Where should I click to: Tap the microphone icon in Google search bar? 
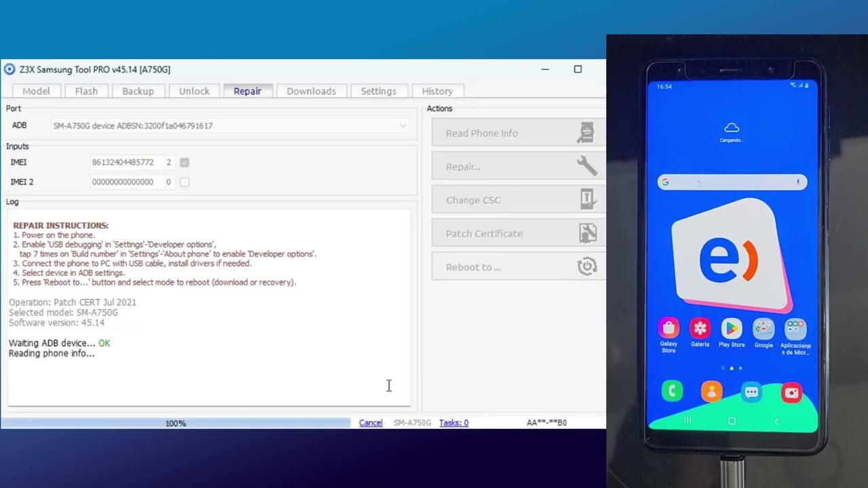pyautogui.click(x=798, y=182)
